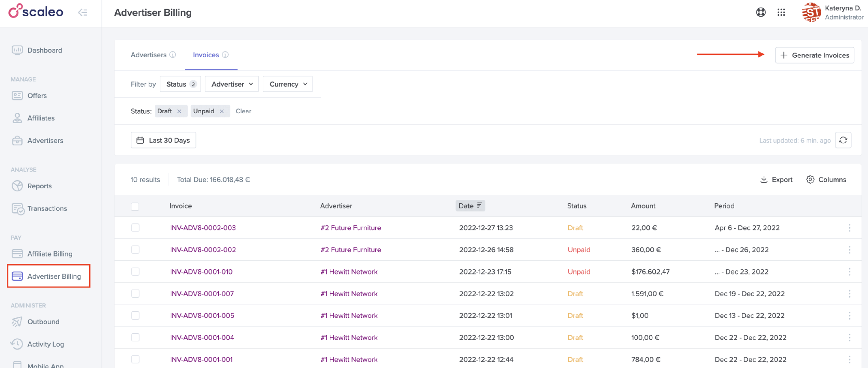Check the box for INV-ADV8-0001-004
868x368 pixels.
(x=136, y=338)
